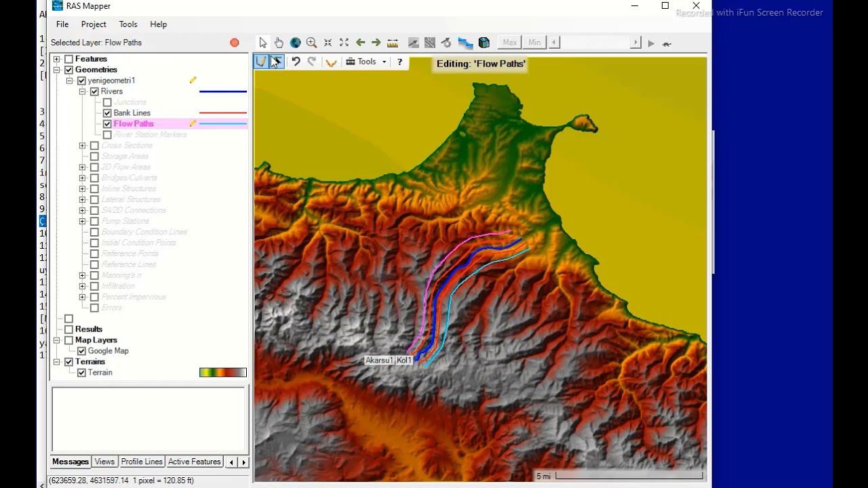Toggle the Rivers layer checkbox
Viewport: 868px width, 488px height.
[94, 91]
